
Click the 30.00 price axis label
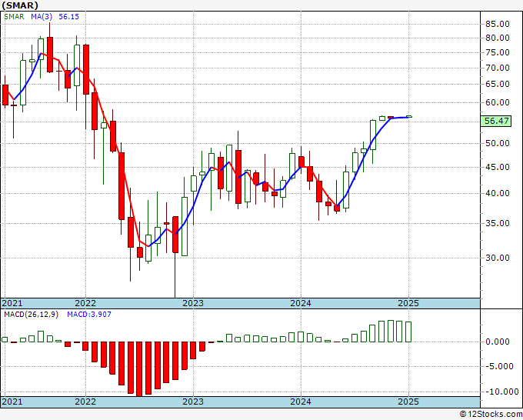(498, 258)
